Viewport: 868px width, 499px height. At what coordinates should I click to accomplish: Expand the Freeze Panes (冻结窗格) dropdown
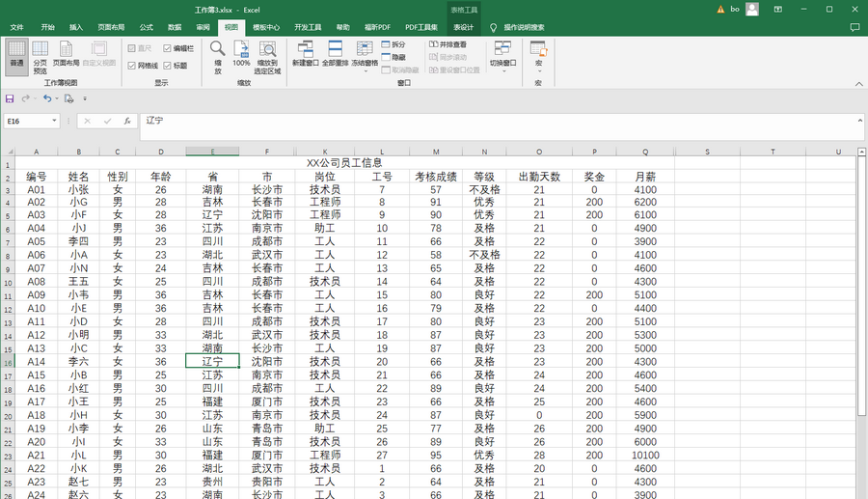(365, 58)
